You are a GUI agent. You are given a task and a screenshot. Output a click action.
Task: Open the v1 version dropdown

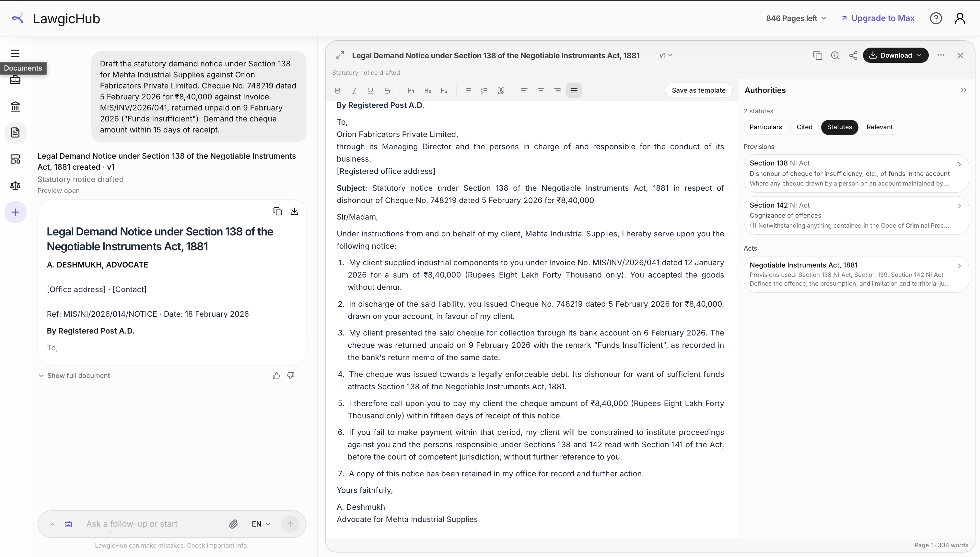pyautogui.click(x=666, y=55)
